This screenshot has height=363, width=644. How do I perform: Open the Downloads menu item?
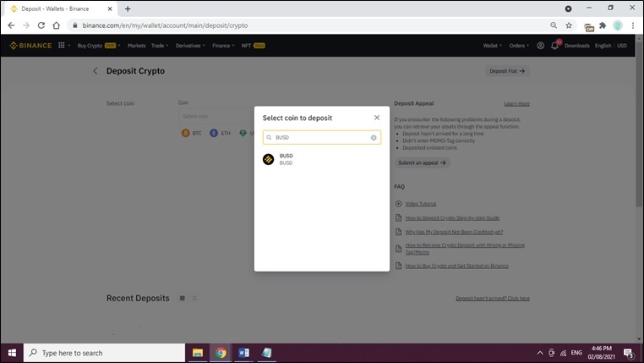(x=576, y=46)
